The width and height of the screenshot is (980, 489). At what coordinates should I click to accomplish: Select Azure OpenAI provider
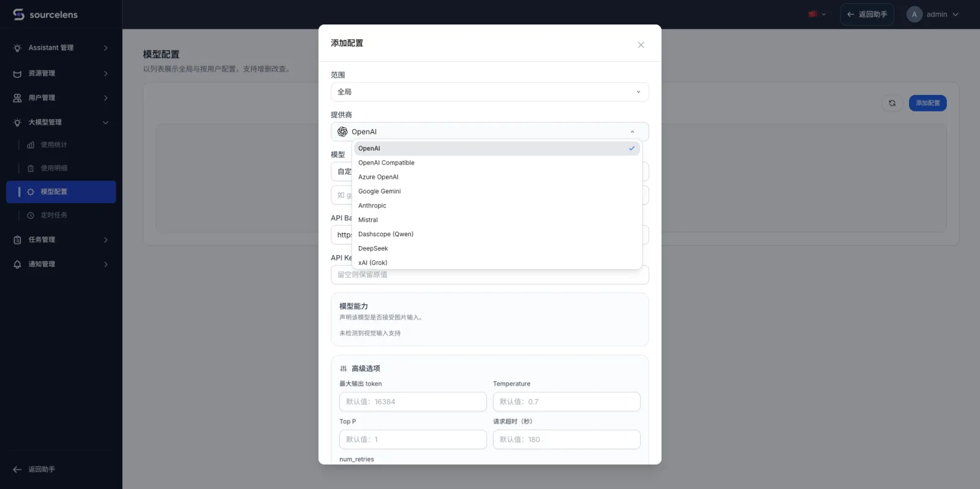tap(497, 177)
